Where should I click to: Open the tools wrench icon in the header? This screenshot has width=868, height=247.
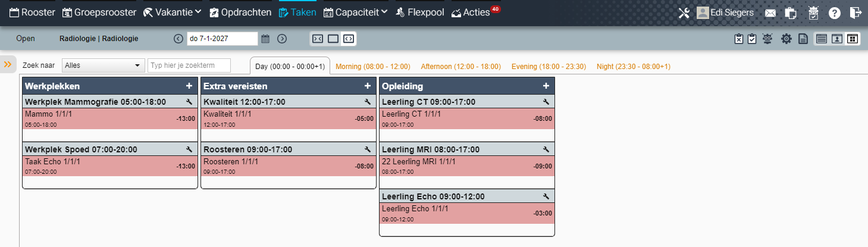(x=684, y=12)
